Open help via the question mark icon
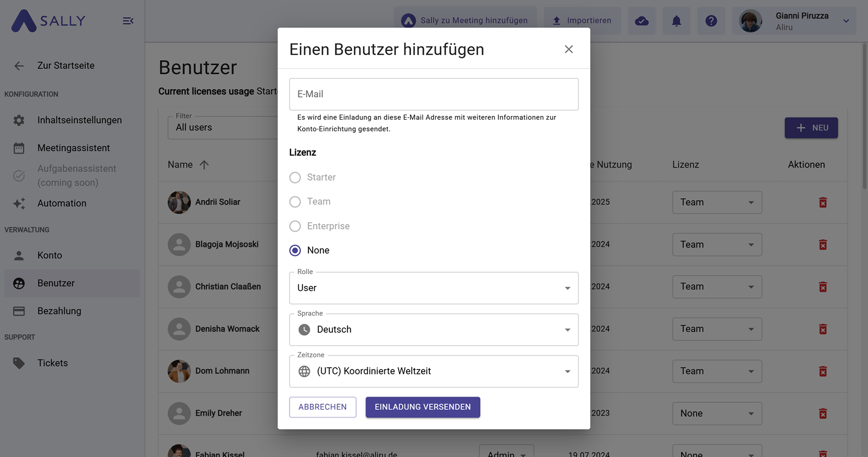Screen dimensions: 868x457 point(711,21)
